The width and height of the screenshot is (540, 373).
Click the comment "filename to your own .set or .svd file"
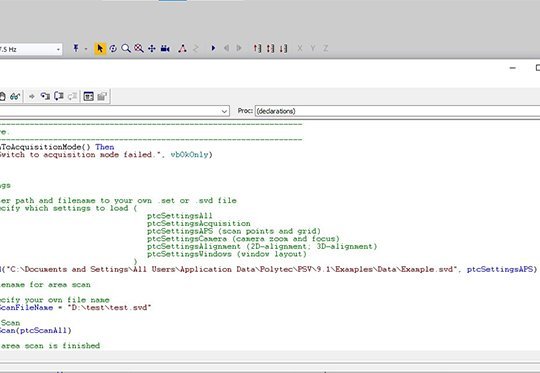click(x=147, y=200)
